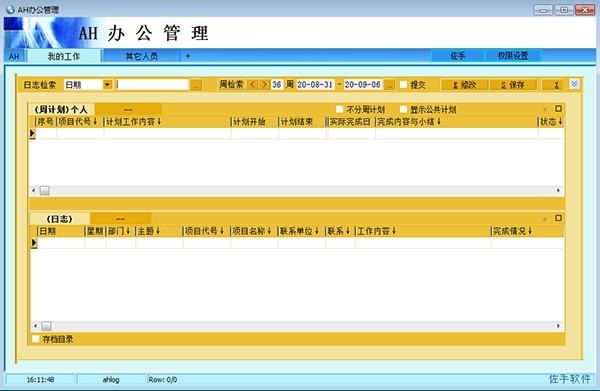Open the 我的工作 tab
This screenshot has height=391, width=600.
[x=64, y=56]
